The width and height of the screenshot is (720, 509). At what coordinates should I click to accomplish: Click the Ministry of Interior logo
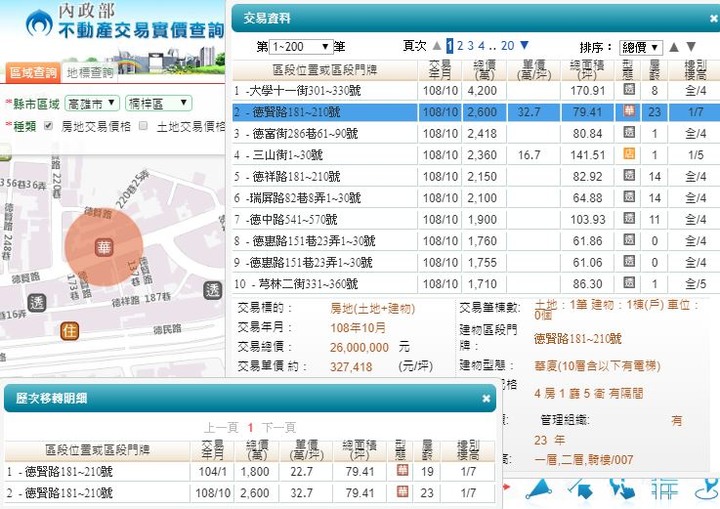click(39, 23)
